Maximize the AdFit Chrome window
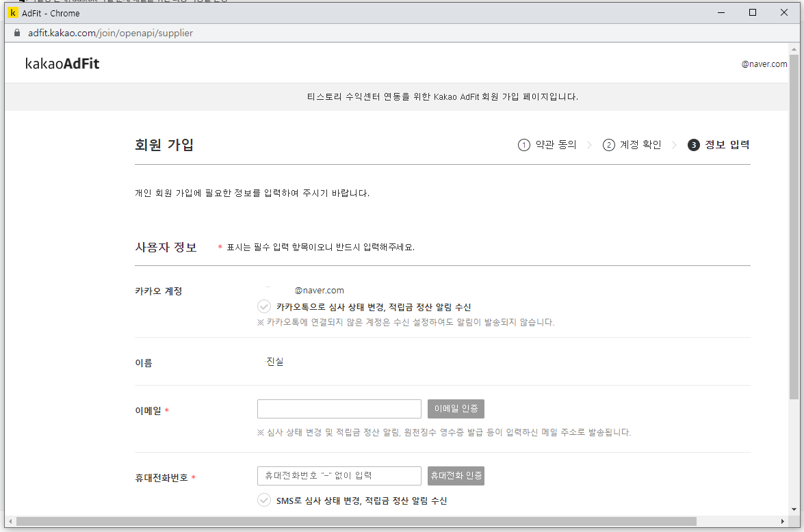Viewport: 804px width, 532px height. point(752,13)
